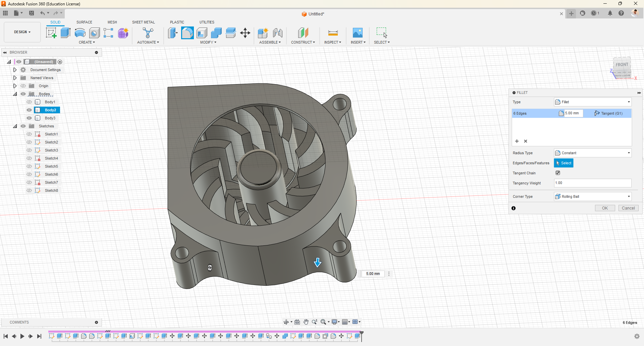
Task: Click the Move/Copy arrows icon
Action: coord(245,33)
